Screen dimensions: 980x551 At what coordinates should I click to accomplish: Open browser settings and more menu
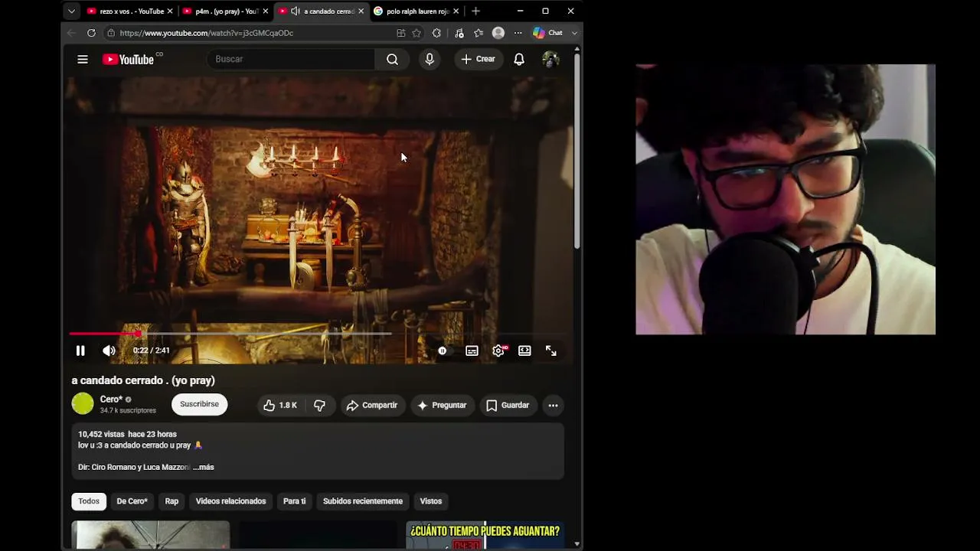[x=518, y=33]
